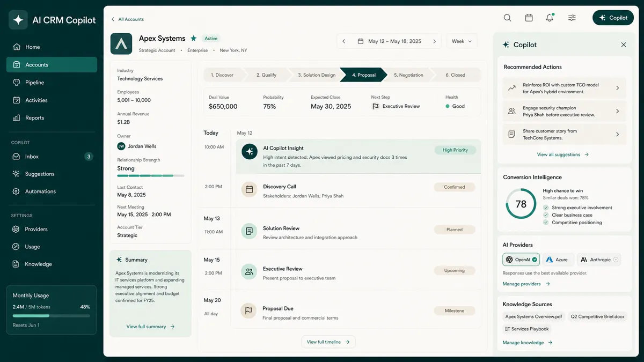This screenshot has height=362, width=644.
Task: Click the AI CRM Copilot sparkle logo
Action: coord(18,20)
